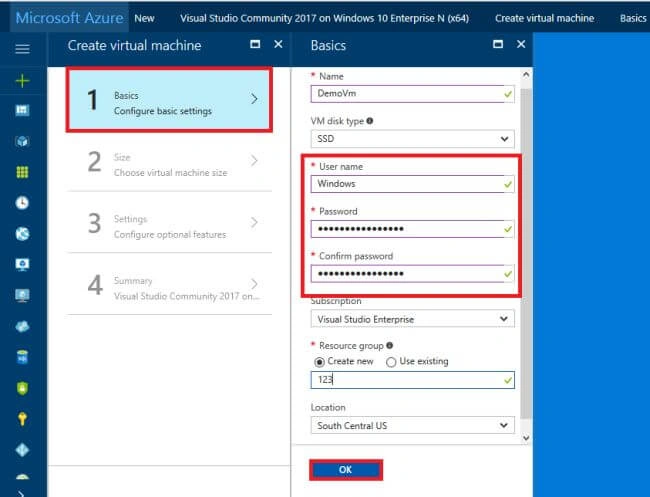
Task: Open the Location South Central US dropdown
Action: (x=412, y=425)
